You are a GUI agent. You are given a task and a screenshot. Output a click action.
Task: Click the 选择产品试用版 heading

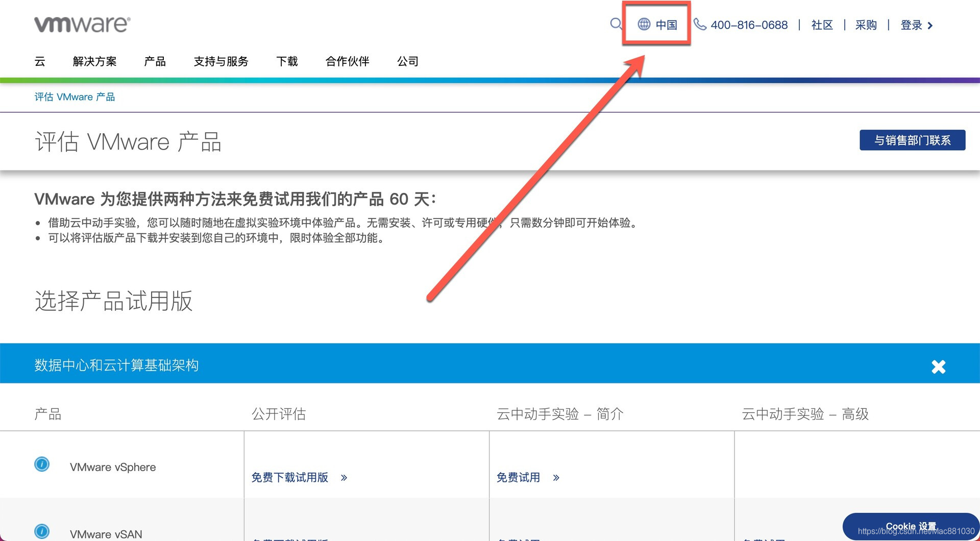coord(113,301)
